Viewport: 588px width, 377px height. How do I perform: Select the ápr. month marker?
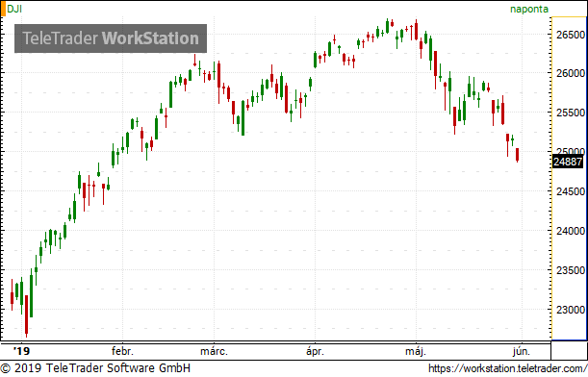315,352
